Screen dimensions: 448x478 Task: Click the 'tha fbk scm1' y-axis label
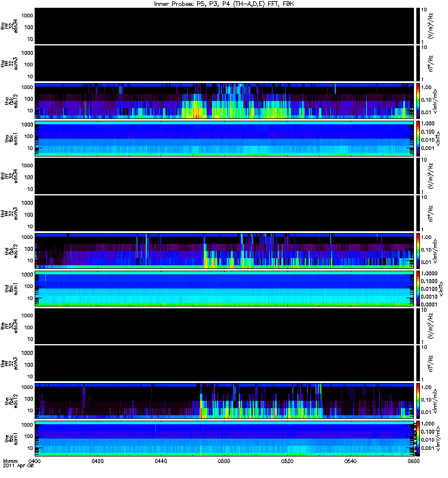click(11, 139)
